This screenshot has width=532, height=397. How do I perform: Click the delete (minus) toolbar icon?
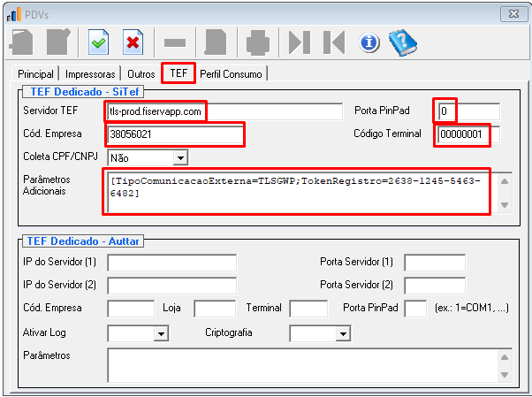click(175, 42)
